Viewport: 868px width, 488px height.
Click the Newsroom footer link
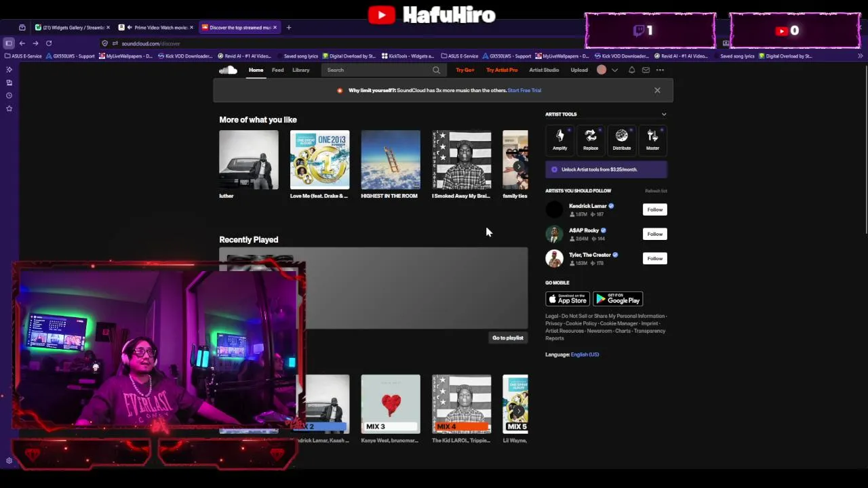pyautogui.click(x=599, y=331)
